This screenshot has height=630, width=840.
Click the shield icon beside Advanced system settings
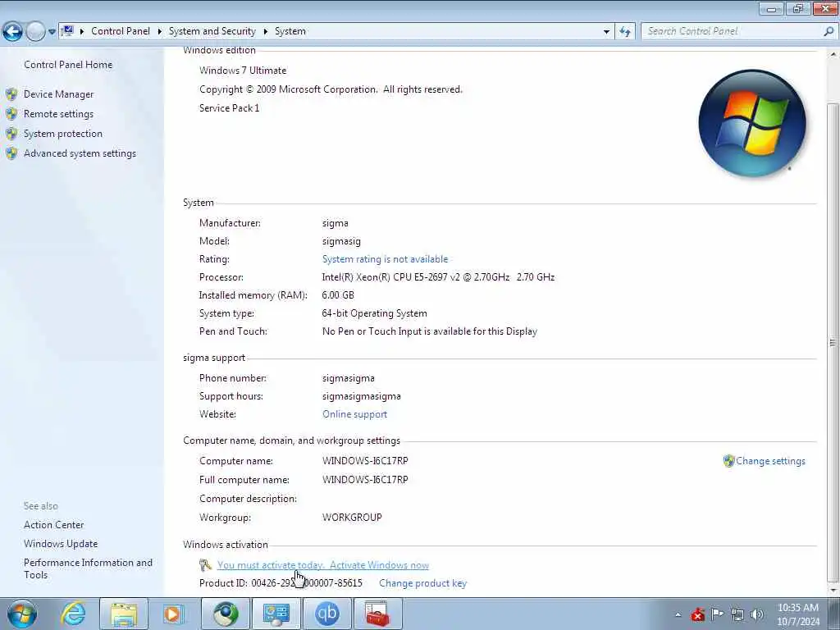click(11, 153)
